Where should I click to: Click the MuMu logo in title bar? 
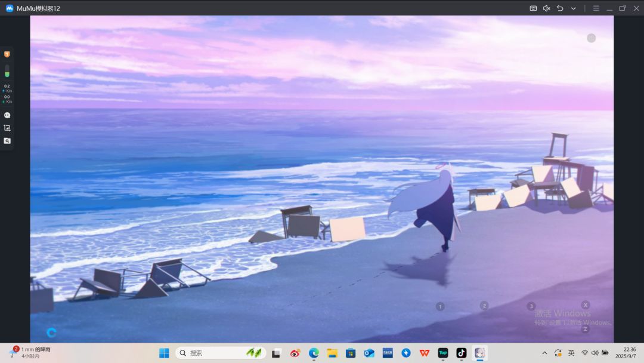10,8
